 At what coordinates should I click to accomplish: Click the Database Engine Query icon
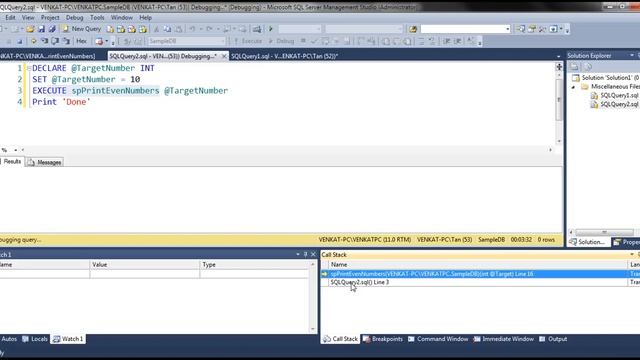[x=110, y=29]
